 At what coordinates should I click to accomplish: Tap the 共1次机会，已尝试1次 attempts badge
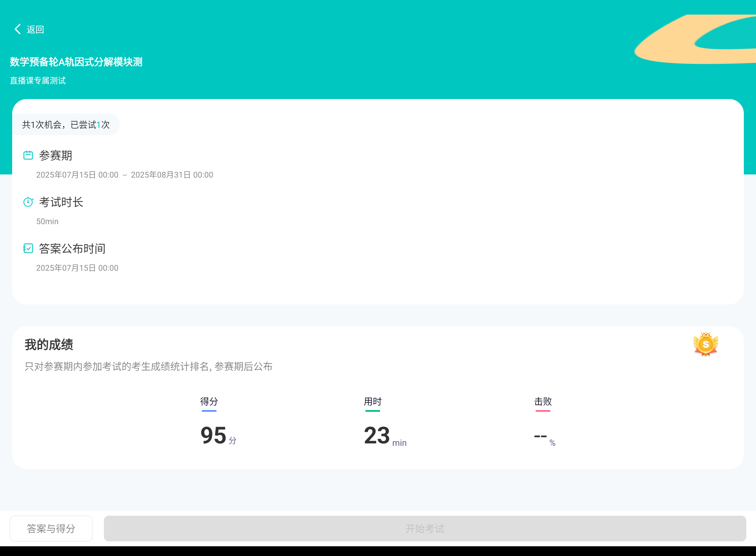pyautogui.click(x=66, y=124)
